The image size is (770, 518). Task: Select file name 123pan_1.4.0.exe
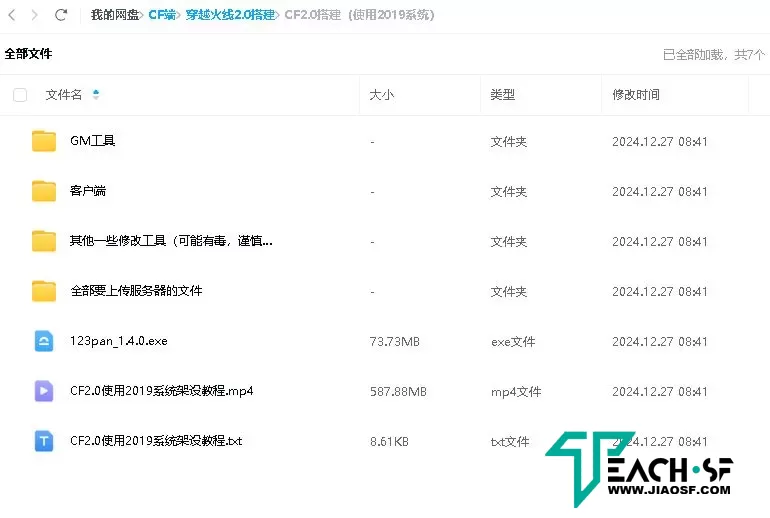pyautogui.click(x=119, y=341)
